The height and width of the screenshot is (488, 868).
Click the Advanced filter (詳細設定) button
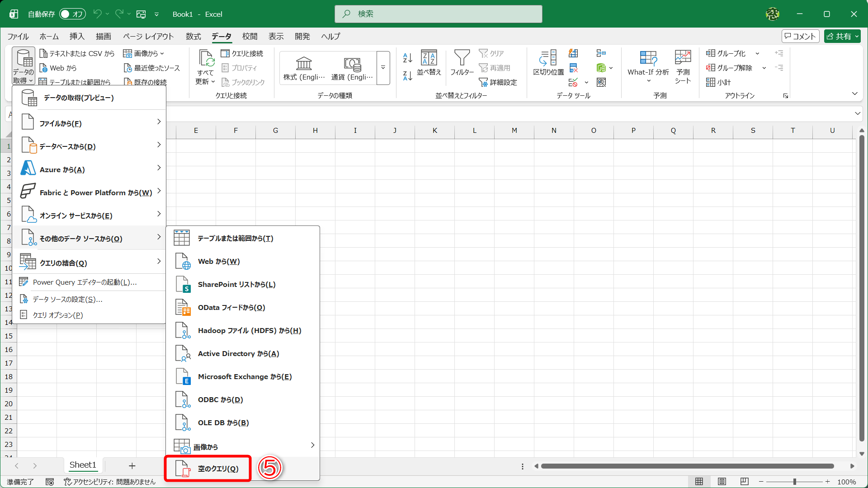498,82
